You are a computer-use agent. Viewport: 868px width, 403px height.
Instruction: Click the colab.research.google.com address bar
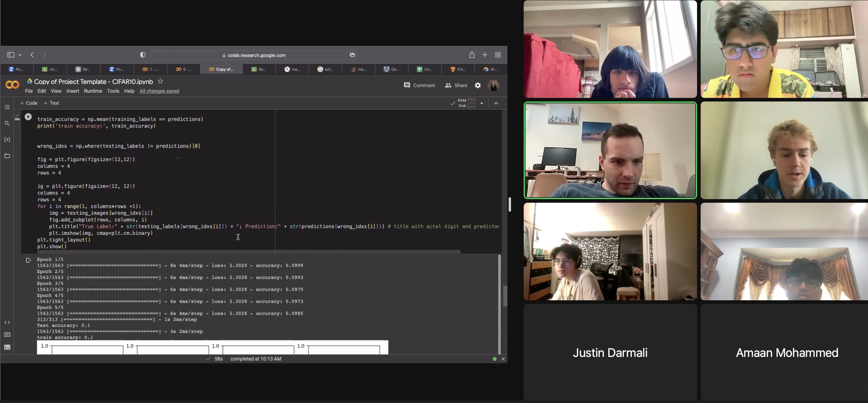pyautogui.click(x=253, y=55)
